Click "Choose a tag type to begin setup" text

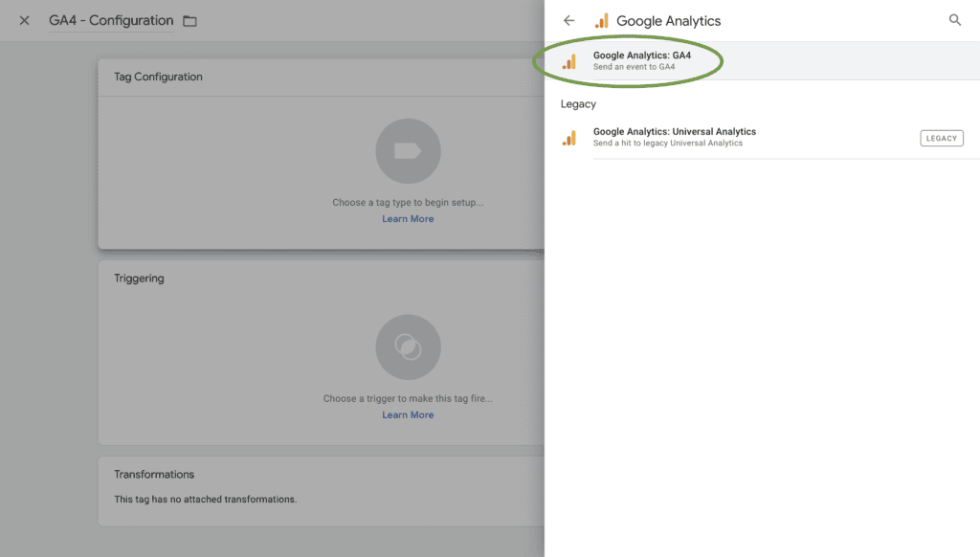(x=408, y=203)
